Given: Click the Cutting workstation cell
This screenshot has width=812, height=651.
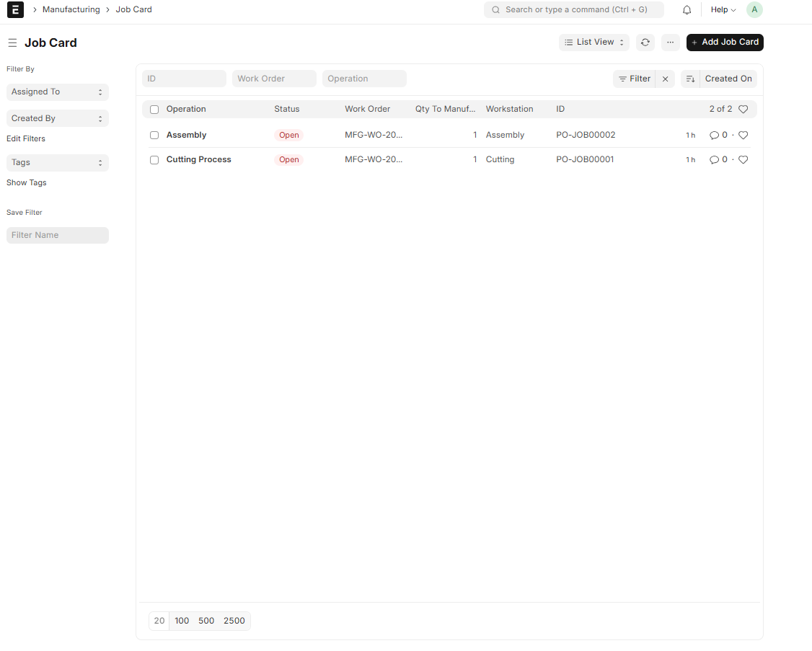Looking at the screenshot, I should pyautogui.click(x=500, y=159).
